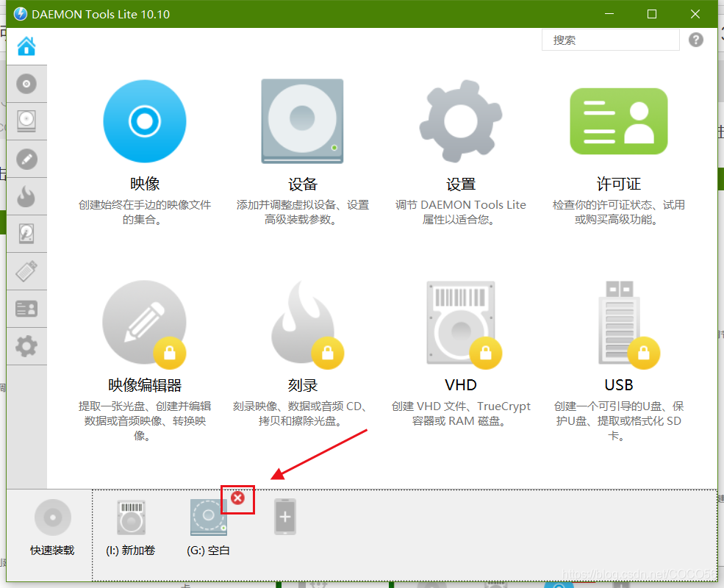Open Settings gear icon in sidebar
The height and width of the screenshot is (588, 724).
(26, 346)
